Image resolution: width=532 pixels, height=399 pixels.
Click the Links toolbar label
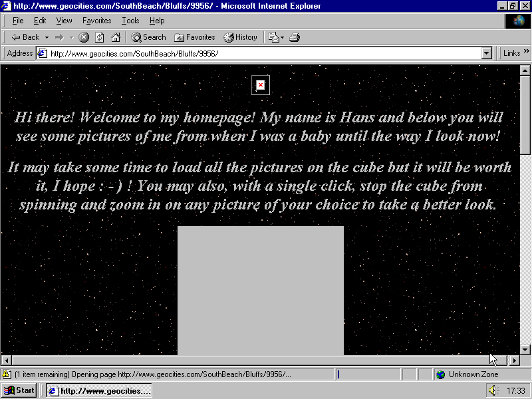(x=511, y=53)
